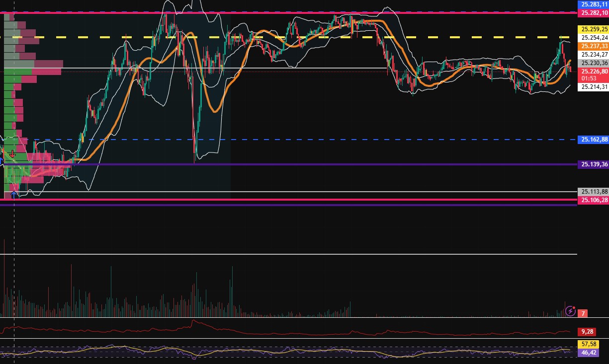This screenshot has width=609, height=364.
Task: Select the yellow 57,58 RSI label
Action: [x=588, y=344]
